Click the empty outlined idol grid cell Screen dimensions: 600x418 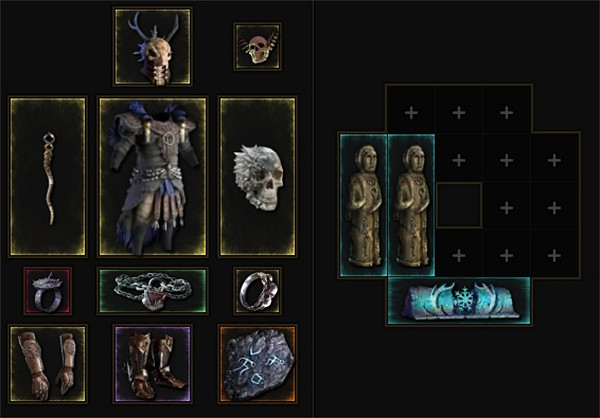coord(459,205)
